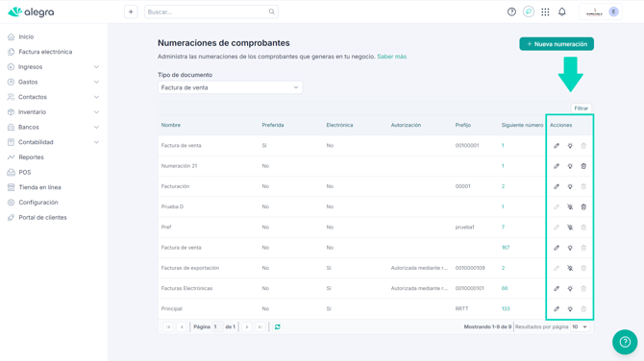Select prefix cell 0010000101
Screen dimensions: 644x361
(469, 288)
